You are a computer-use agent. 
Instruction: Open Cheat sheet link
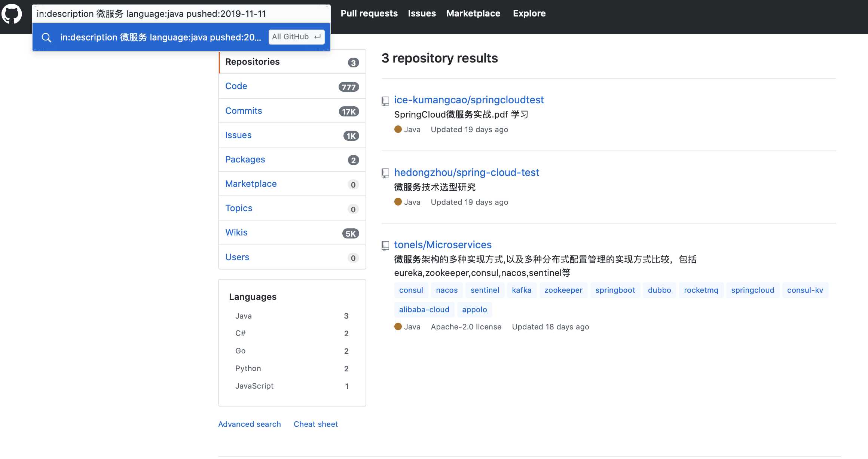point(316,424)
